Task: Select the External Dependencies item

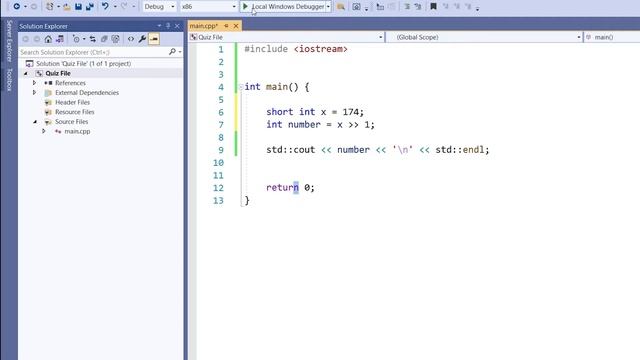Action: coord(87,93)
